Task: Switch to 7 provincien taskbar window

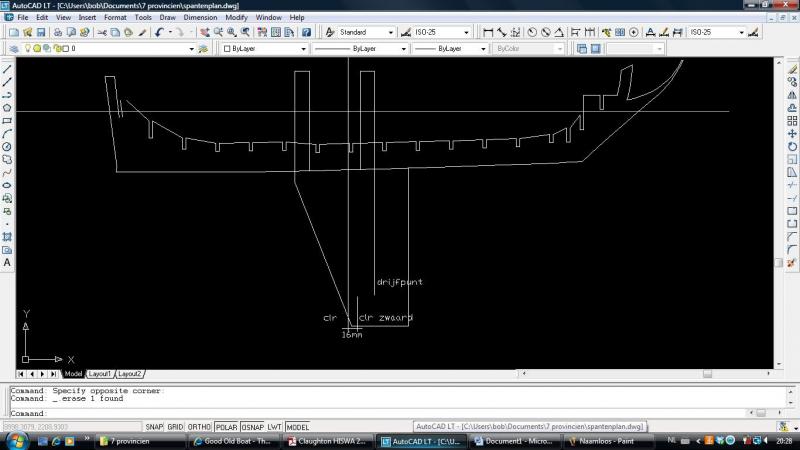Action: point(139,441)
